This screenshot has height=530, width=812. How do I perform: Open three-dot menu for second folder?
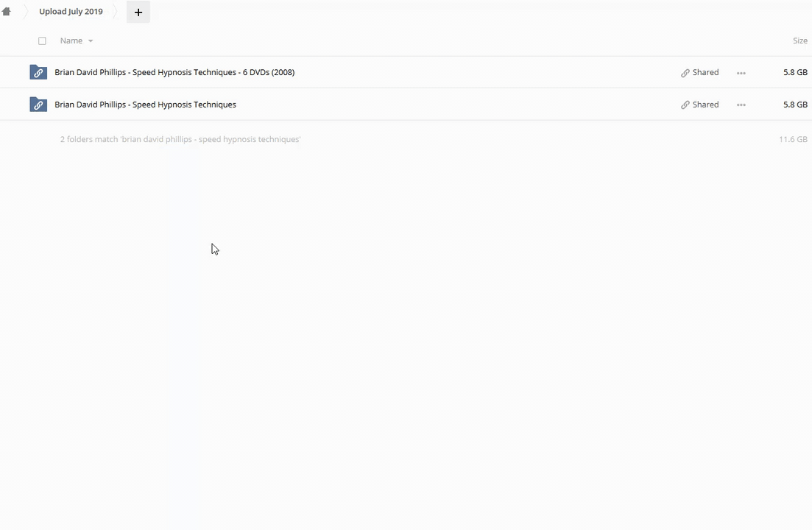[741, 105]
